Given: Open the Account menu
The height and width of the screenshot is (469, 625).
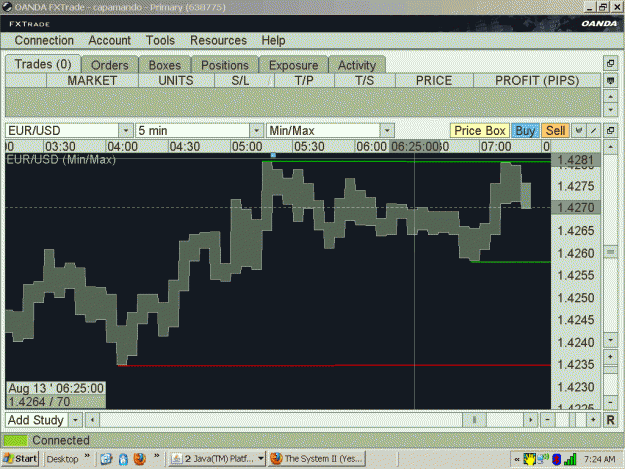Looking at the screenshot, I should point(110,40).
